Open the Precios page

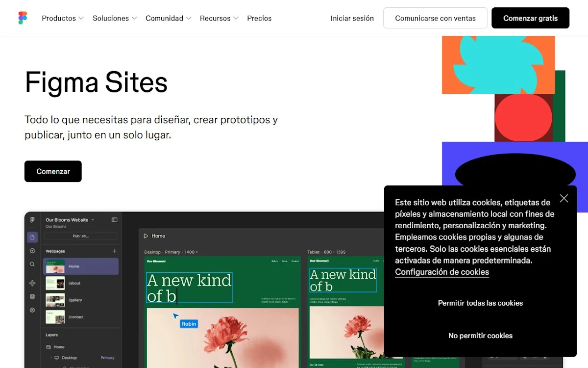[259, 18]
